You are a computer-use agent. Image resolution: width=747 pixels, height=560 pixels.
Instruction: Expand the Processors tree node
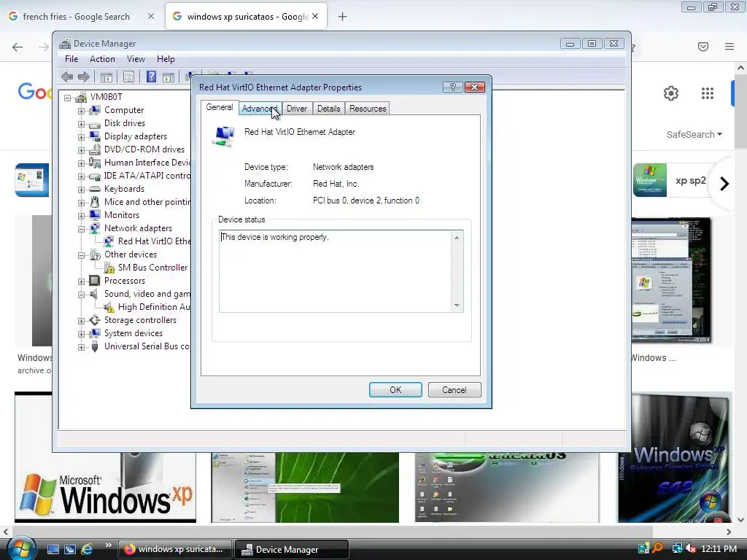point(82,281)
